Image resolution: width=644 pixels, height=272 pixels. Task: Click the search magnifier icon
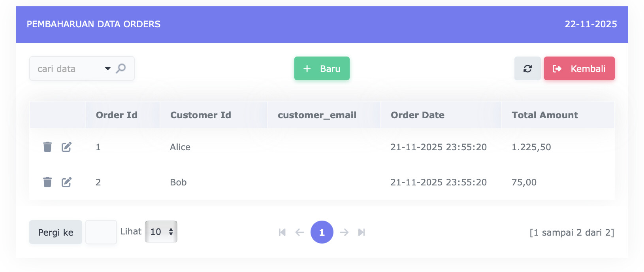tap(121, 68)
